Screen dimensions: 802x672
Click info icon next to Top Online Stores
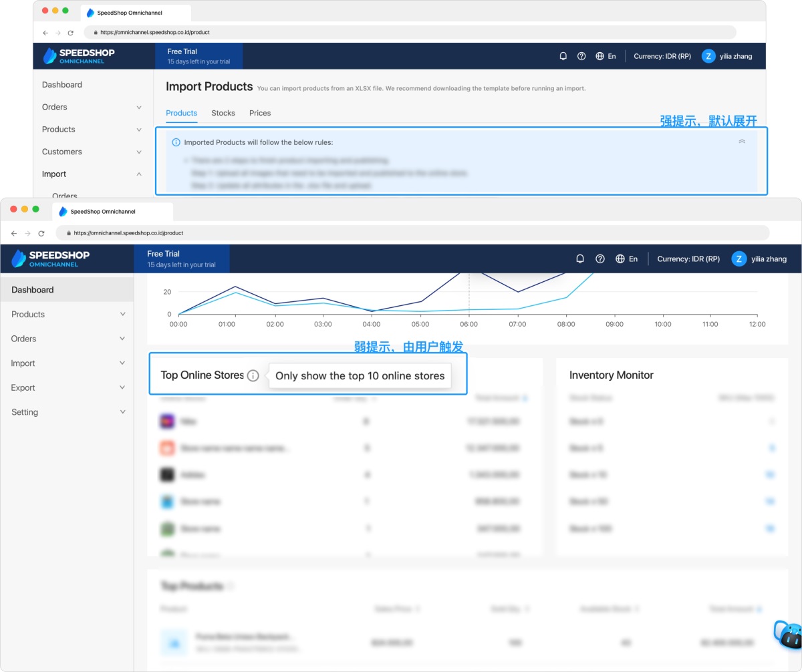pyautogui.click(x=253, y=375)
